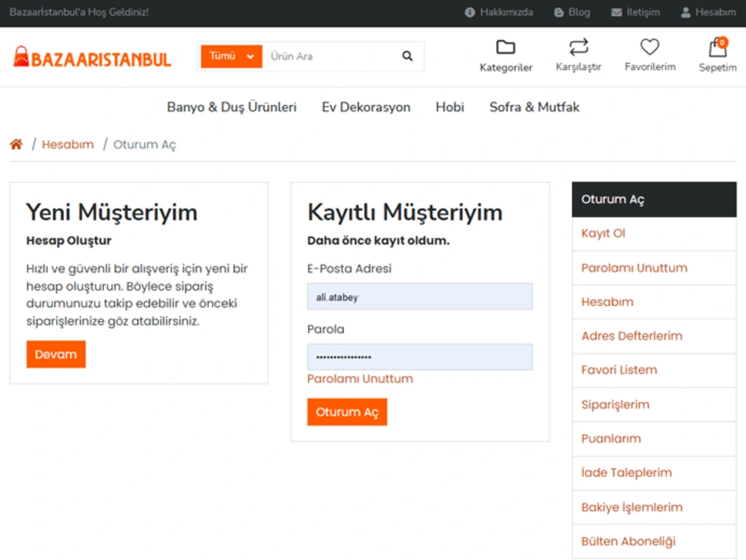
Task: Click the Kayıtlı Müşteriyim heading
Action: pos(405,212)
